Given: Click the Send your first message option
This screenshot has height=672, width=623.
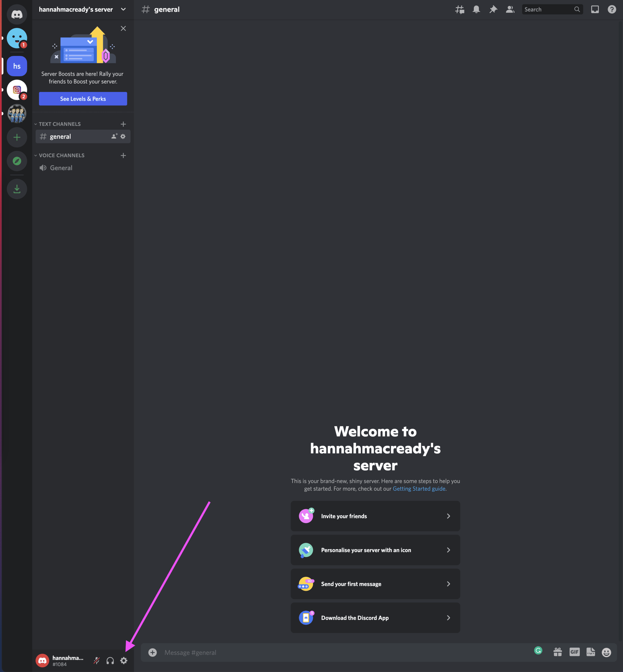Looking at the screenshot, I should [375, 584].
